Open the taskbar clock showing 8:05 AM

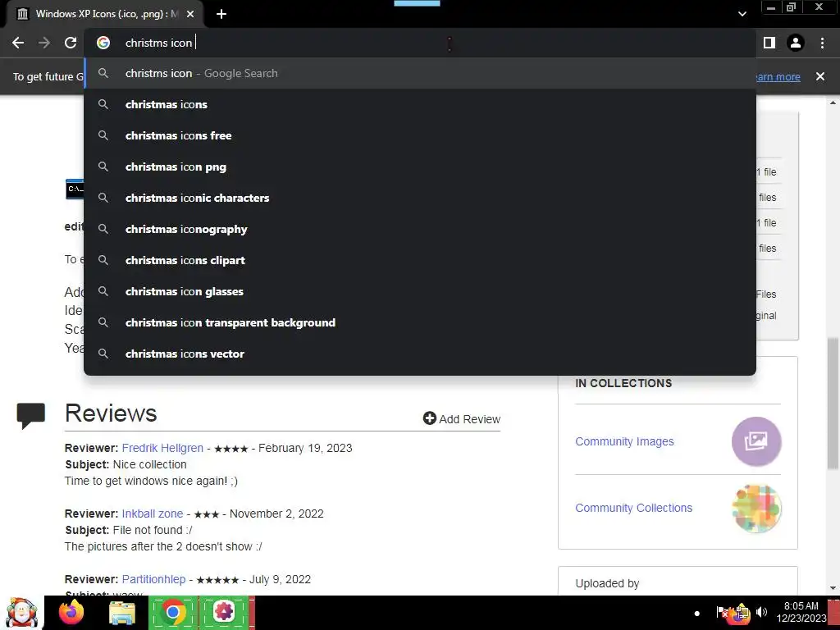[801, 612]
